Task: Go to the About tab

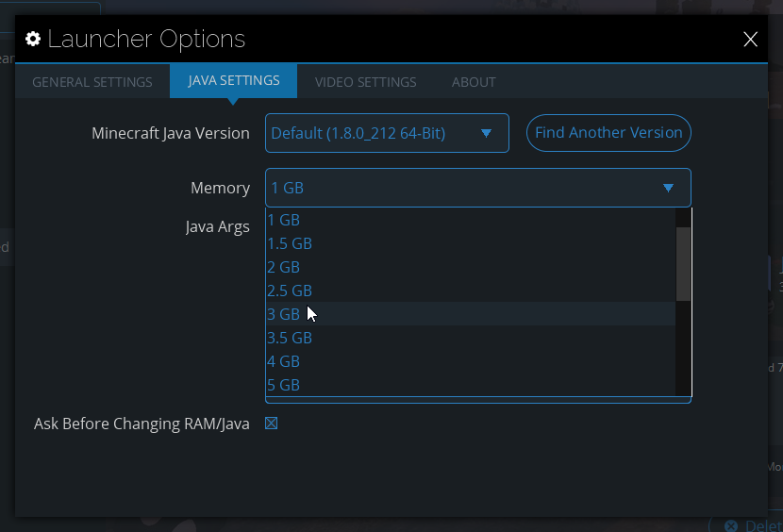Action: coord(474,82)
